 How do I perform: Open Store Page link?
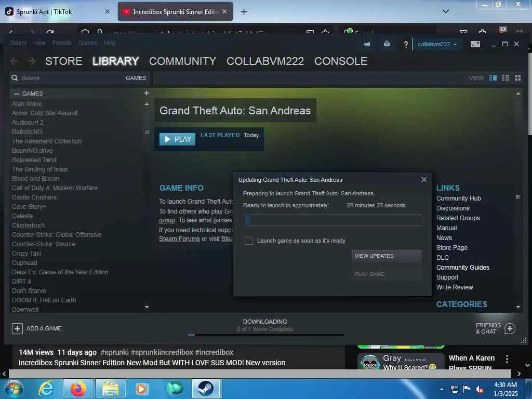pyautogui.click(x=451, y=248)
